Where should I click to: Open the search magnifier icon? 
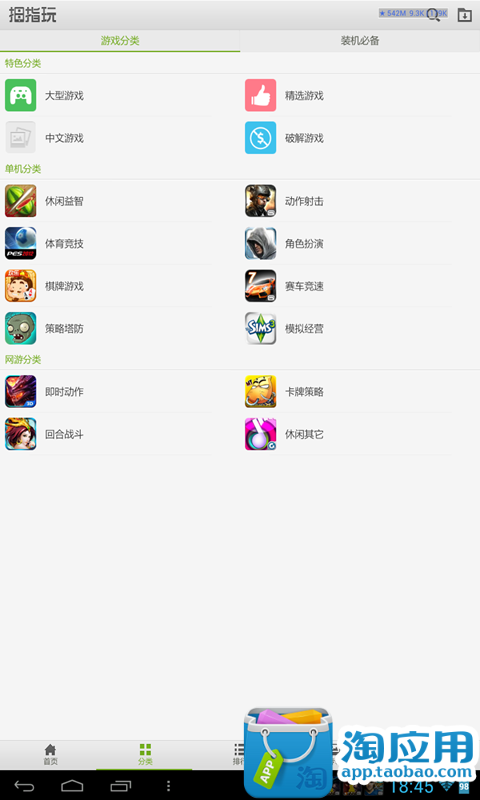pyautogui.click(x=434, y=15)
